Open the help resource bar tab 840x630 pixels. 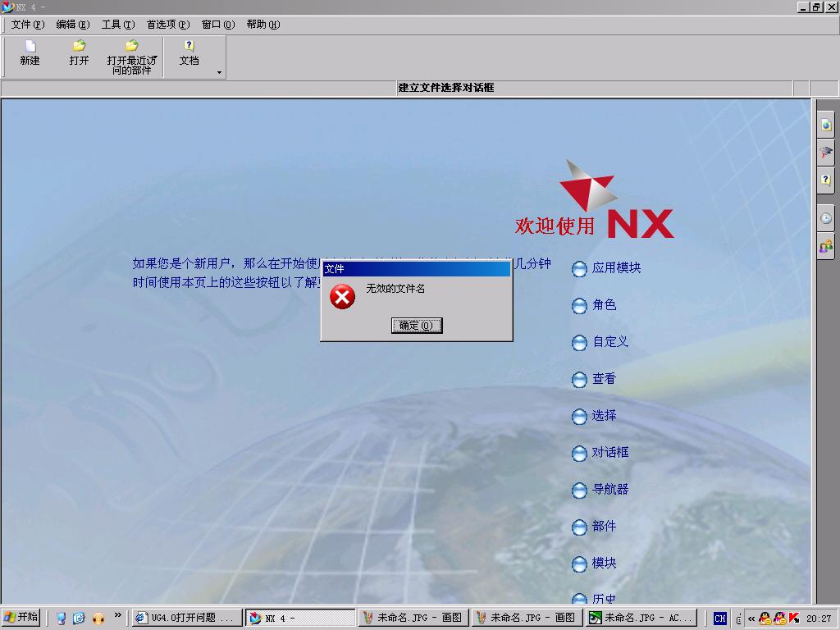pyautogui.click(x=826, y=180)
